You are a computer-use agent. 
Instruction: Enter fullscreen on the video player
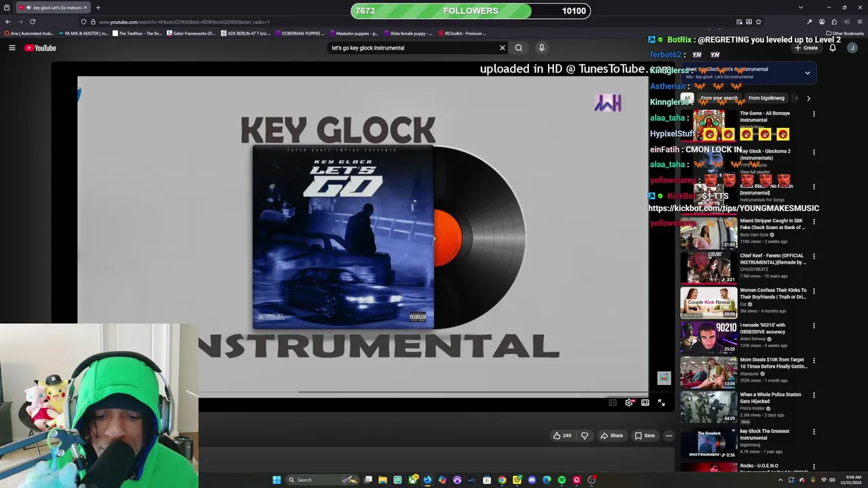pos(661,403)
